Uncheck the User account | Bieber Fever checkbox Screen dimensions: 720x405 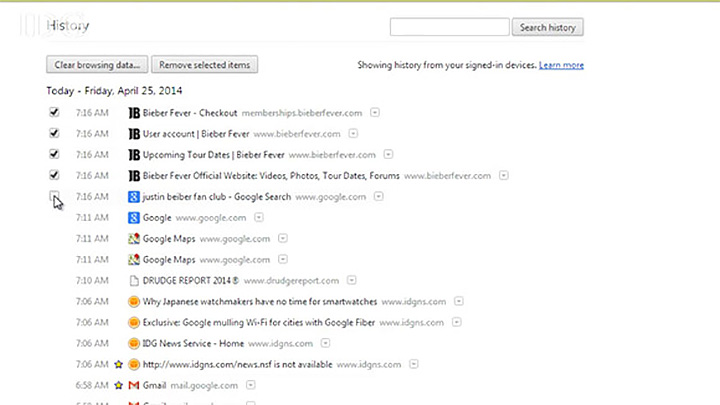click(x=54, y=134)
